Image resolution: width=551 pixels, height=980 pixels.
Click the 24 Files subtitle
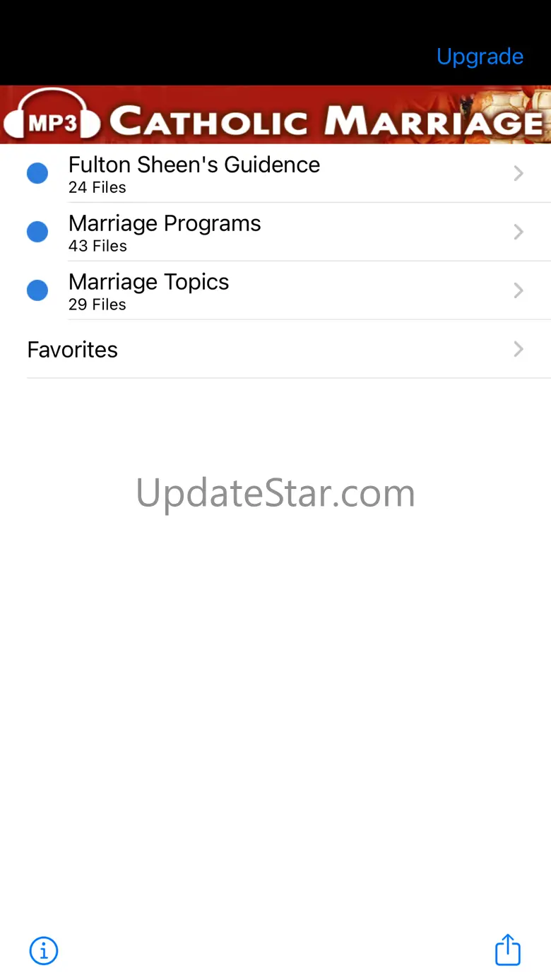click(x=97, y=188)
